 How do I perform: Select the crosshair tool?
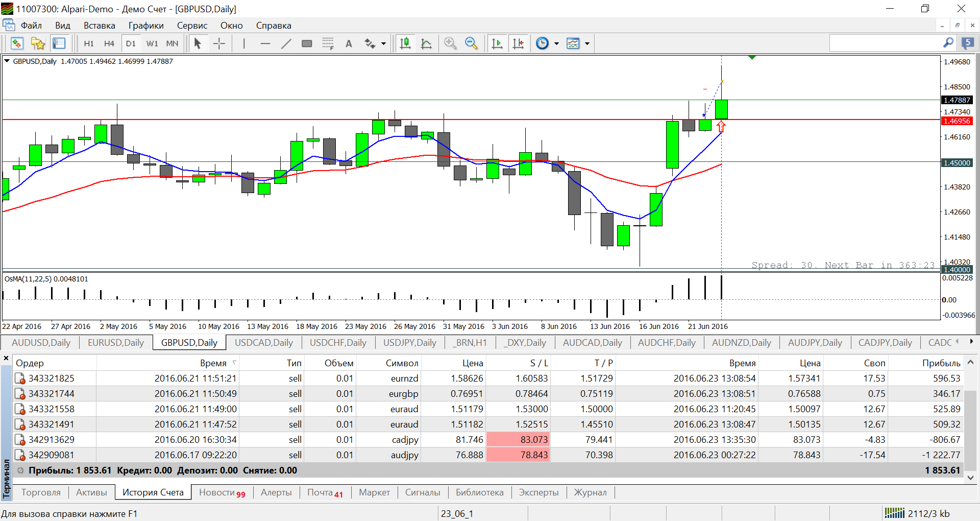(x=219, y=43)
